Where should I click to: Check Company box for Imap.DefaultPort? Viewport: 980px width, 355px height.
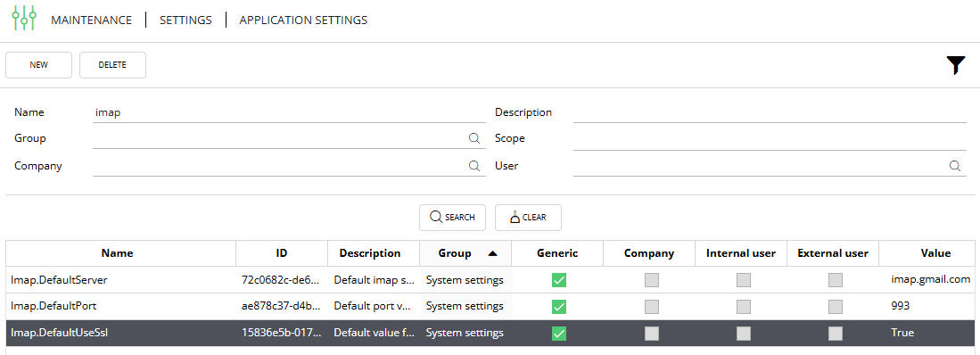click(x=652, y=306)
